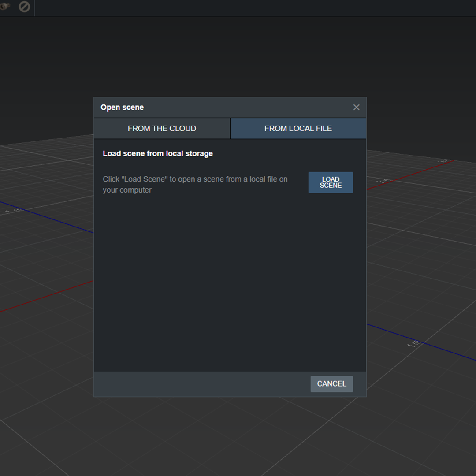476x476 pixels.
Task: Click the instruction text about opening a local file
Action: pyautogui.click(x=195, y=184)
